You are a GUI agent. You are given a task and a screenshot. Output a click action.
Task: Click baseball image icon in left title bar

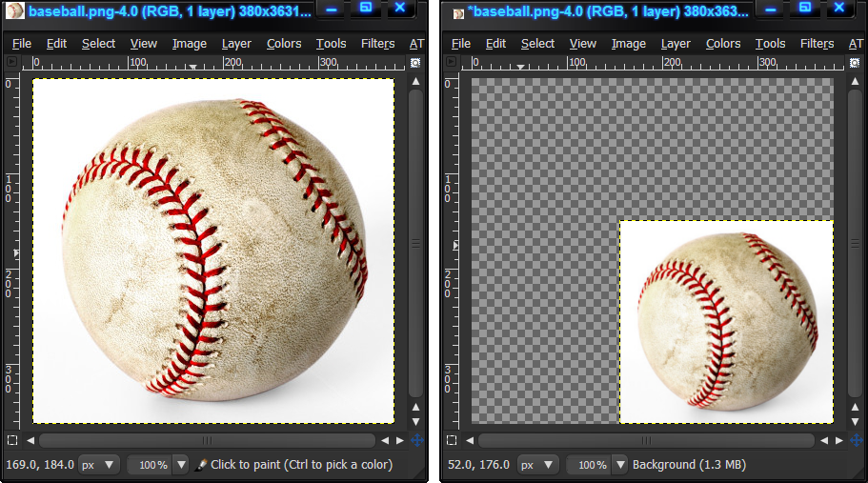click(x=15, y=10)
